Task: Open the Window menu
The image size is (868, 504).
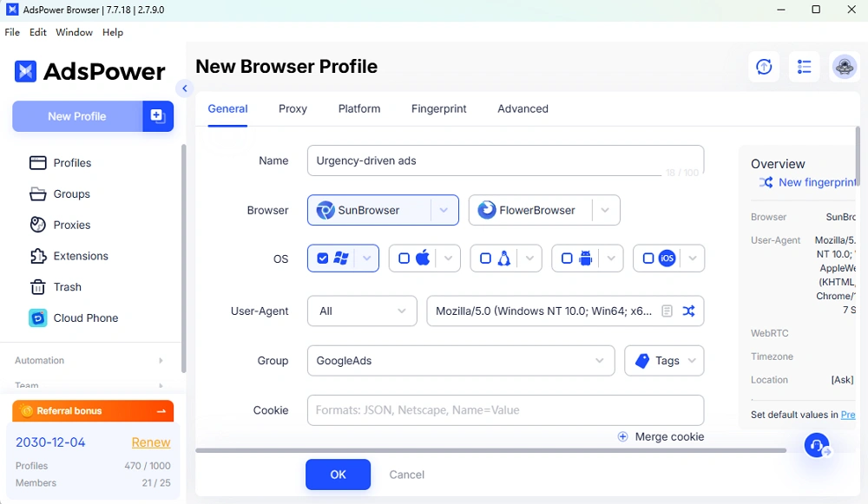Action: pos(74,32)
